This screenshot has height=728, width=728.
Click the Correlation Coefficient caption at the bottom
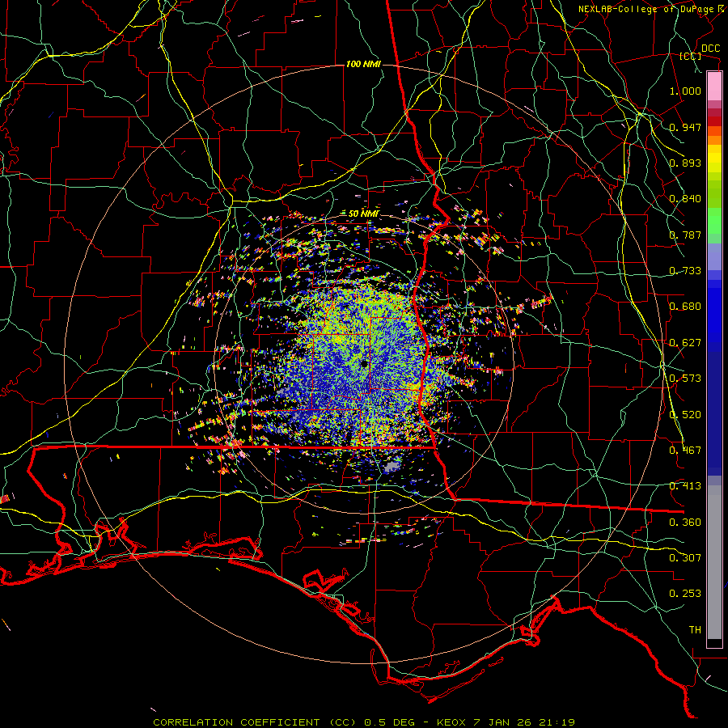pyautogui.click(x=363, y=722)
